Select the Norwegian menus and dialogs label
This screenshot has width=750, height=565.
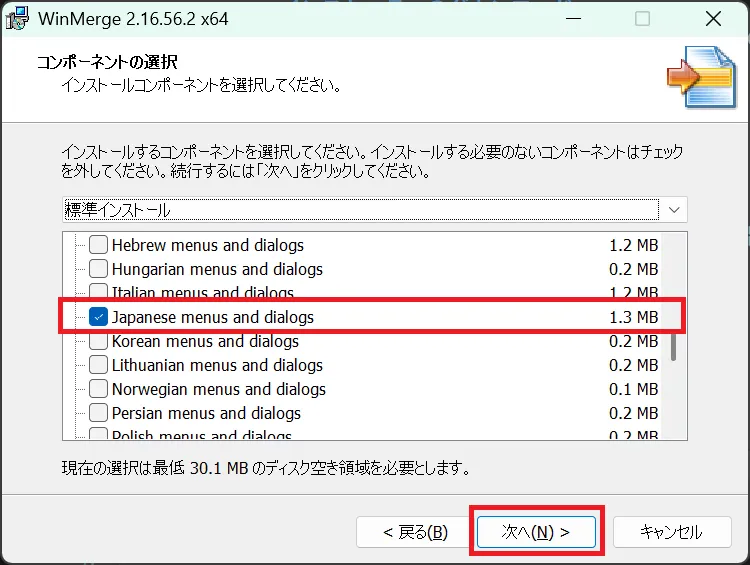pos(219,389)
